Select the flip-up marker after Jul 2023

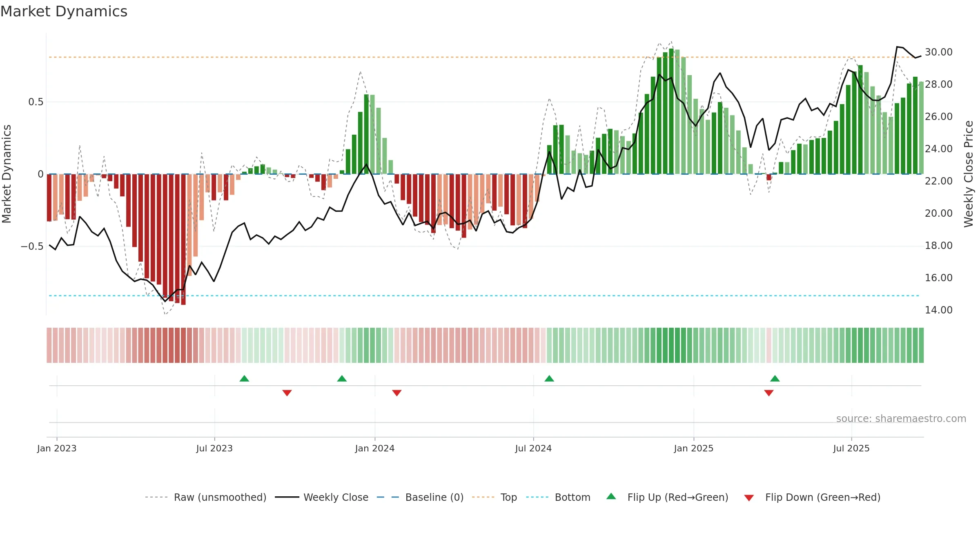click(244, 378)
